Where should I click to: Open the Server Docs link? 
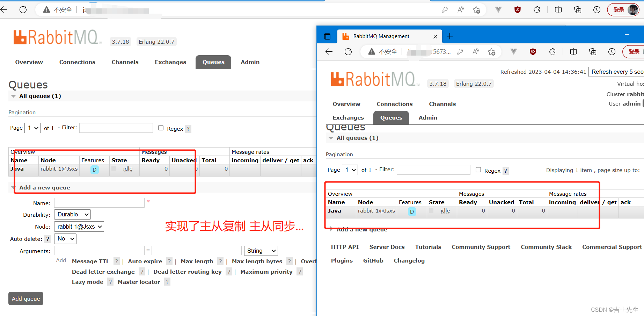coord(387,247)
